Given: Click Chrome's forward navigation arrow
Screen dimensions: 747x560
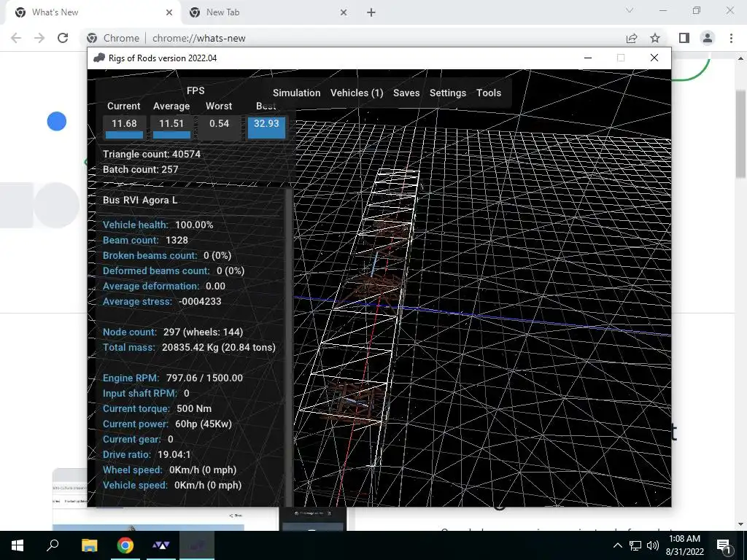Looking at the screenshot, I should tap(39, 38).
